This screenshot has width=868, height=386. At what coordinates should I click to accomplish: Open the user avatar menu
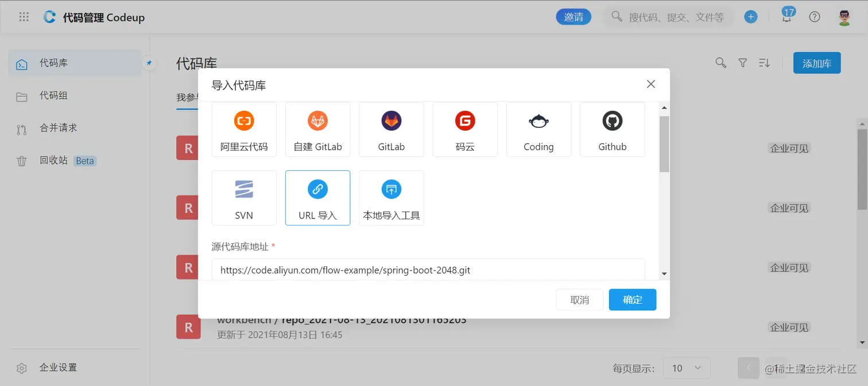[x=844, y=17]
